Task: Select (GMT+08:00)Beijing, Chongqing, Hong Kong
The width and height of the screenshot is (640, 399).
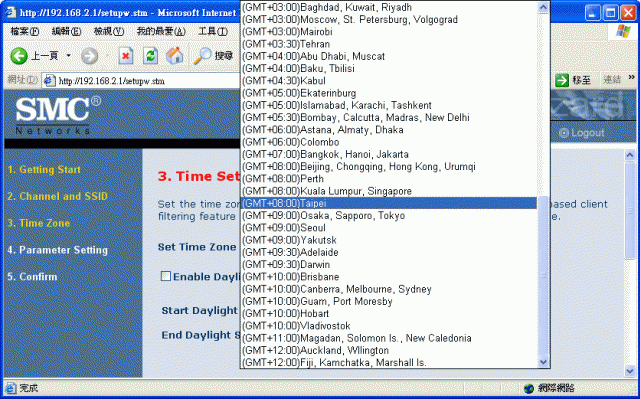Action: pyautogui.click(x=389, y=166)
